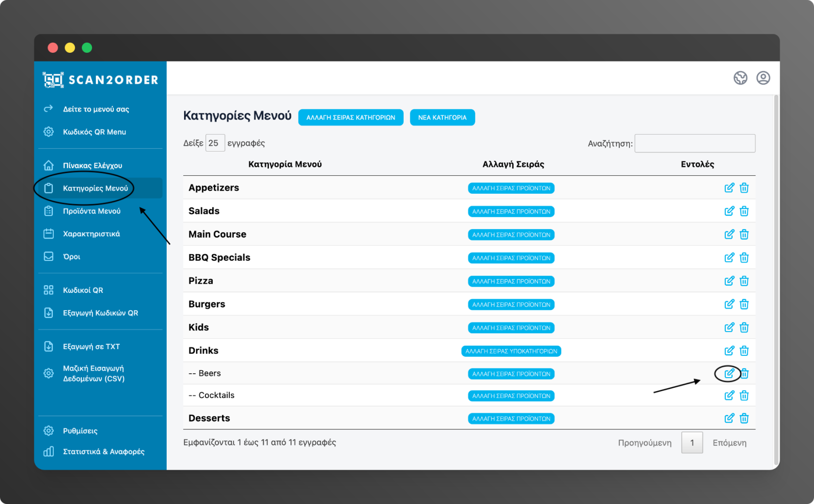Focus the Αναζήτηση search field
The image size is (814, 504).
coord(694,143)
